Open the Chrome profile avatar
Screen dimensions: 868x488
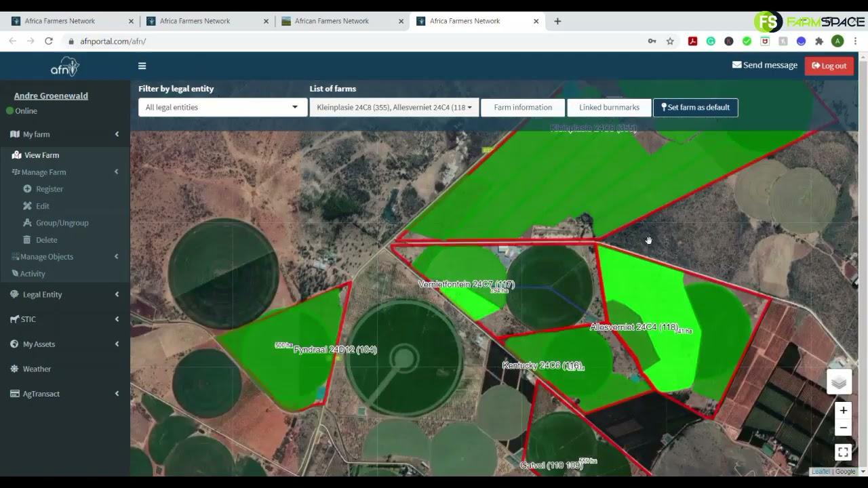(x=837, y=41)
